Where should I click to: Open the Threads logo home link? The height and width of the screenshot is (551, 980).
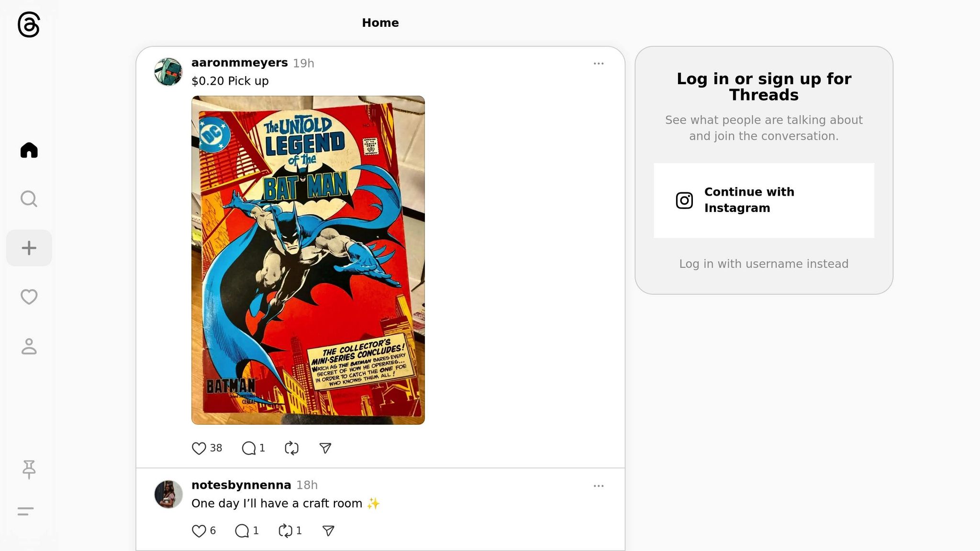coord(29,24)
